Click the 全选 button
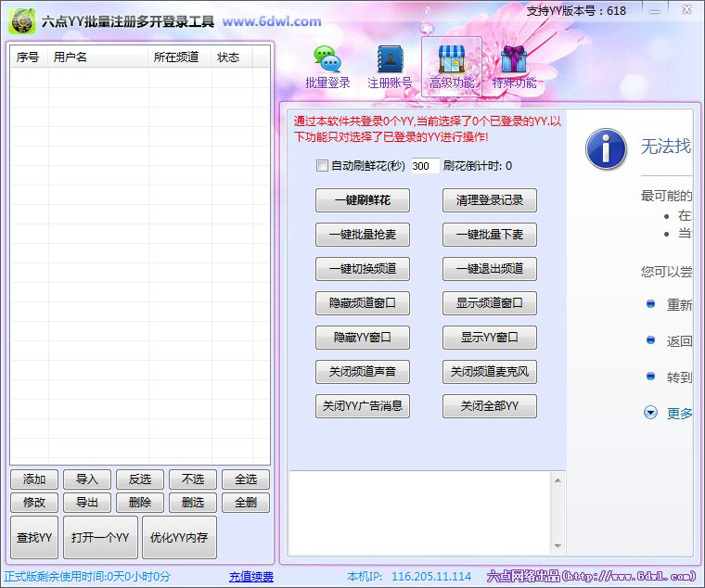The height and width of the screenshot is (588, 705). [246, 479]
